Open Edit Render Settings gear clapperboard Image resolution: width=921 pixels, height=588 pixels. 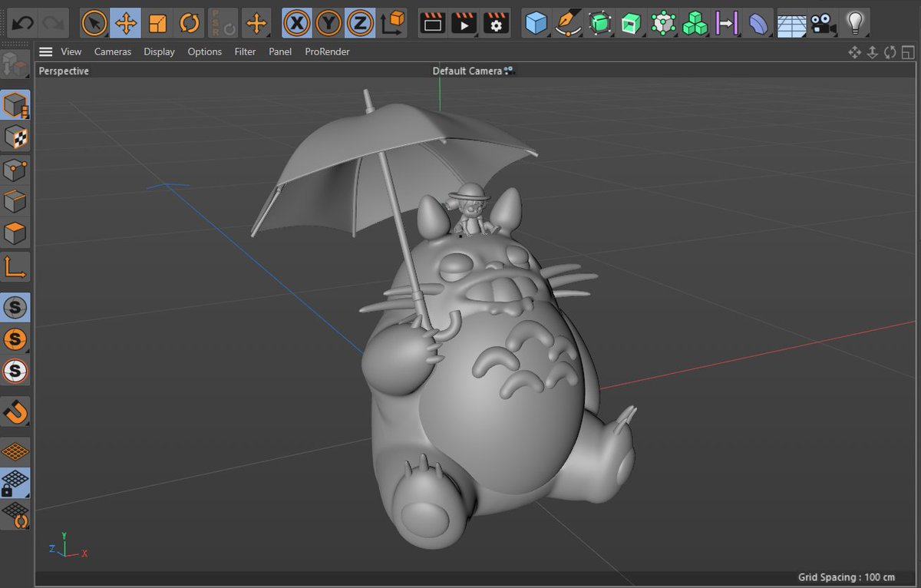(496, 23)
